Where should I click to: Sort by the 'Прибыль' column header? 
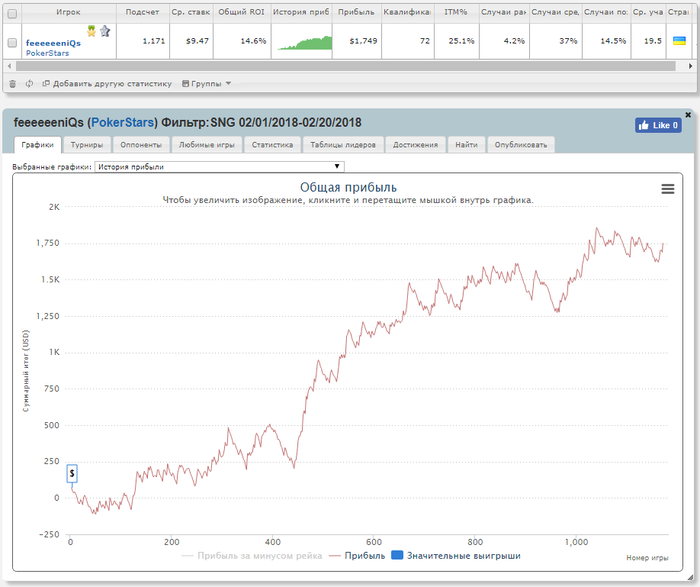356,12
